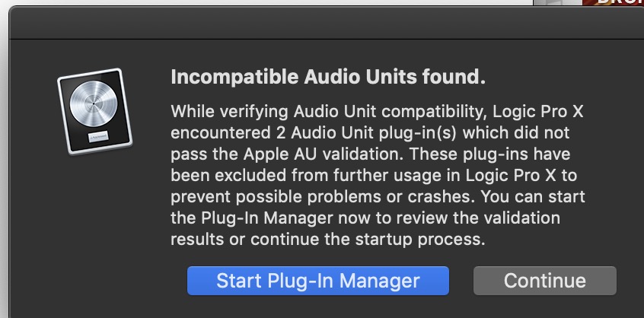Click the "encountered 2 Audio Unit plug-in(s)" line
The height and width of the screenshot is (318, 644).
368,132
